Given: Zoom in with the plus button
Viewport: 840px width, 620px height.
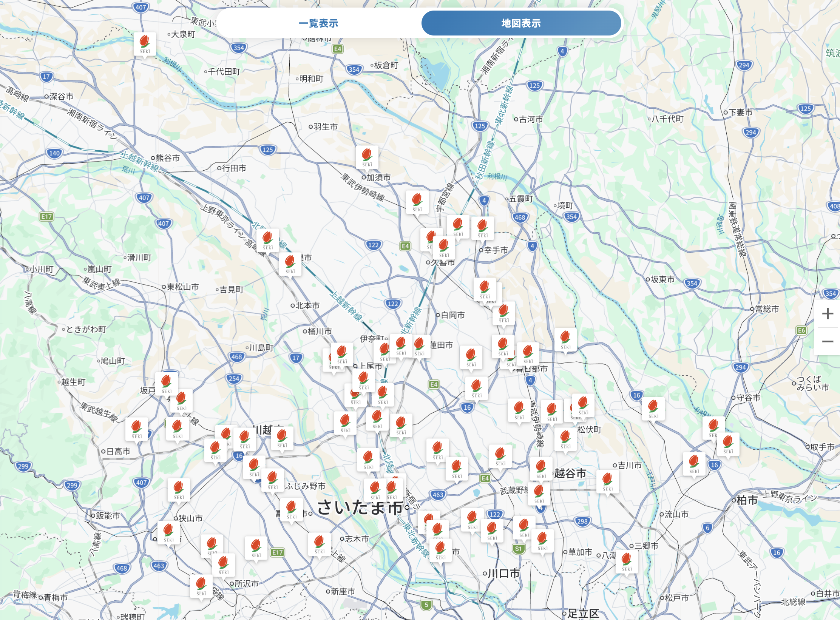Looking at the screenshot, I should 827,314.
